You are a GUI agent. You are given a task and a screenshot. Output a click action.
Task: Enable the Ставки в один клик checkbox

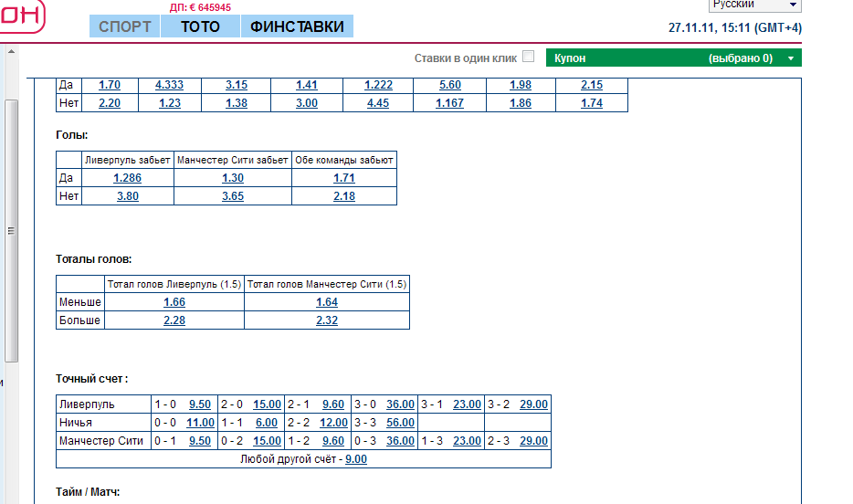coord(528,57)
